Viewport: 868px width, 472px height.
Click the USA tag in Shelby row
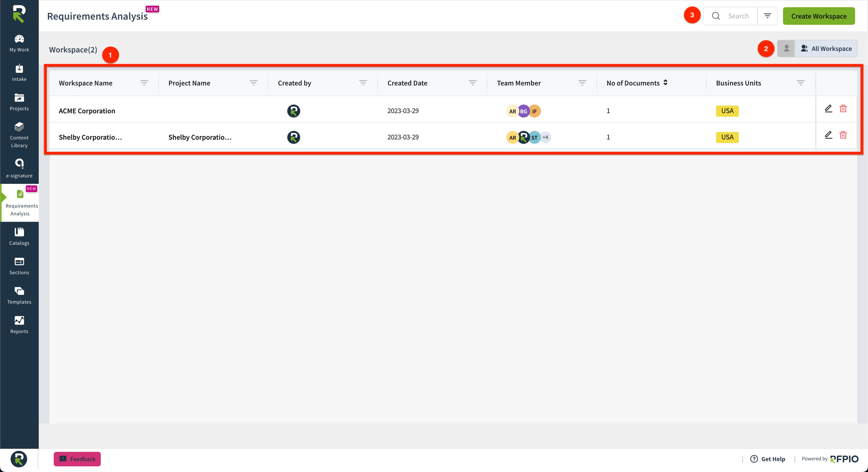click(x=727, y=137)
